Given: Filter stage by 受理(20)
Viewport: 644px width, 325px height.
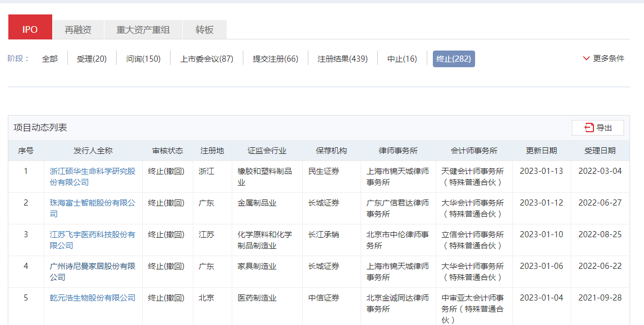Looking at the screenshot, I should pyautogui.click(x=92, y=59).
